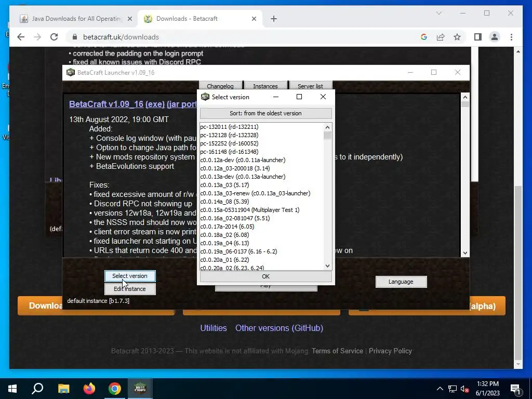Select version c0.0.13a_03 (5.17)
The height and width of the screenshot is (399, 532).
[262, 185]
